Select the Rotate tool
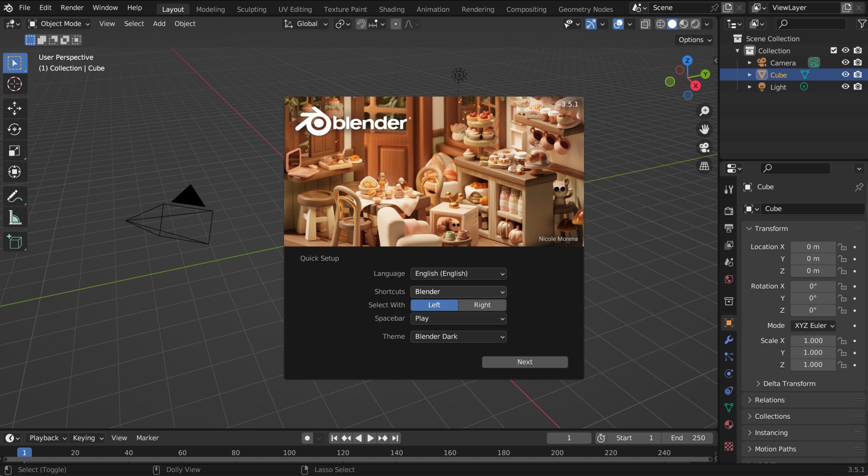 [x=14, y=129]
